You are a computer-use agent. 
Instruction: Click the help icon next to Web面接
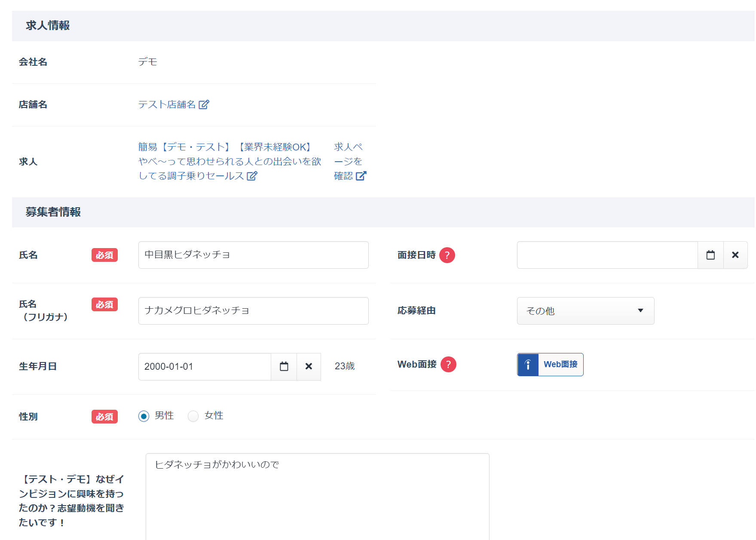tap(448, 365)
